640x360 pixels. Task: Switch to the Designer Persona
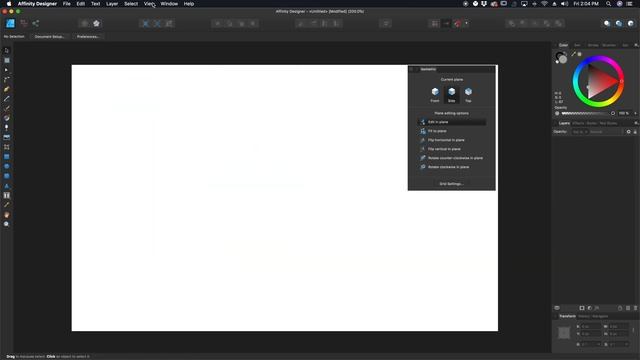(x=10, y=23)
